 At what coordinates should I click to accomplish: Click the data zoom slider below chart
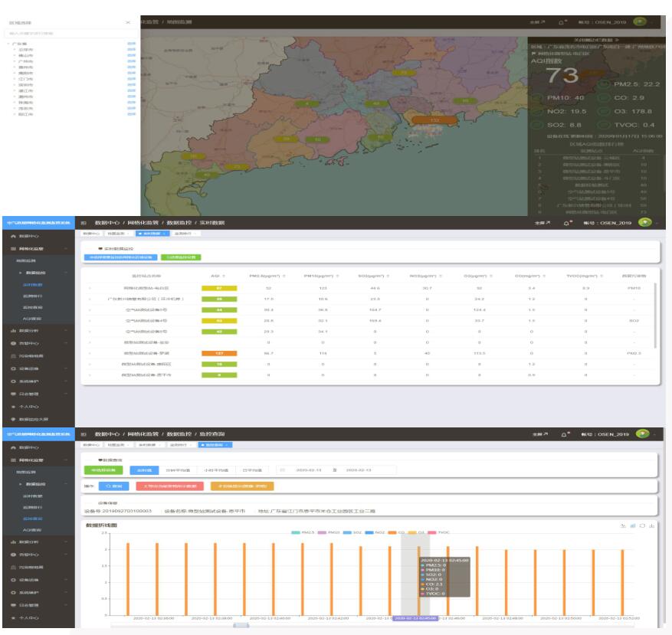point(241,626)
